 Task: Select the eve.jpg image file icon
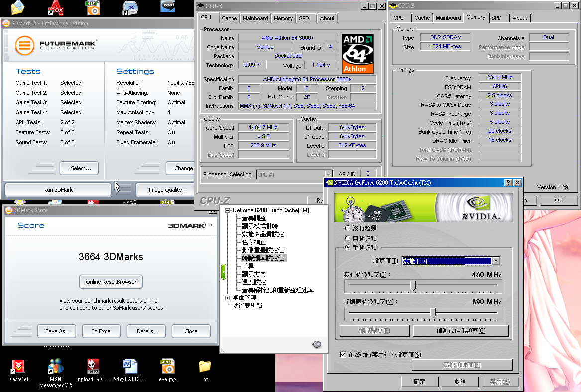click(x=167, y=367)
